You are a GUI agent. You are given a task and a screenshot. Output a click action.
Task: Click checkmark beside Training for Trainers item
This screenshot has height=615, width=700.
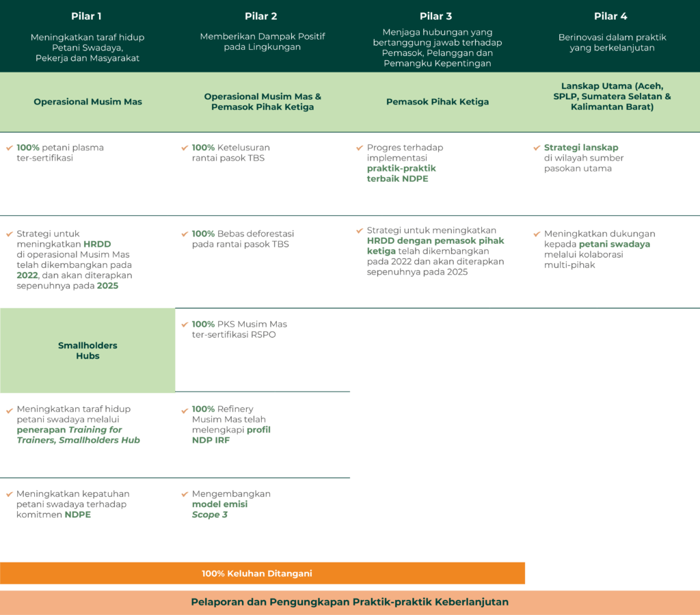(10, 410)
